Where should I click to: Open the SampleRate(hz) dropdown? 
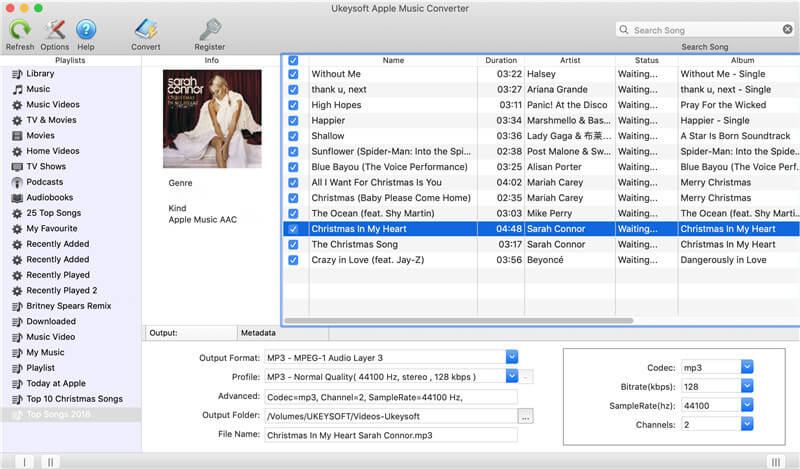pos(747,405)
